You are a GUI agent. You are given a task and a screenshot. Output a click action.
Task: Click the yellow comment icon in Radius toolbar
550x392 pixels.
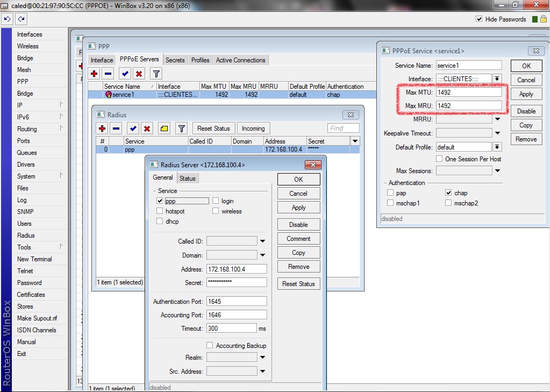(x=165, y=129)
